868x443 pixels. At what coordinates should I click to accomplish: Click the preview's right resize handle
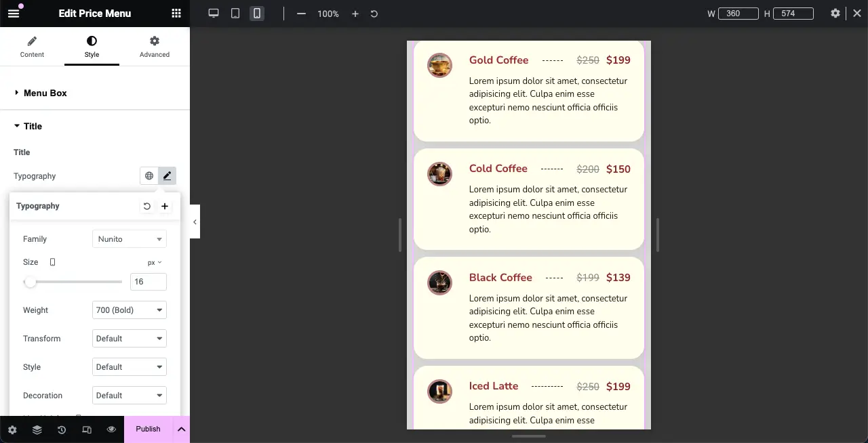coord(658,235)
